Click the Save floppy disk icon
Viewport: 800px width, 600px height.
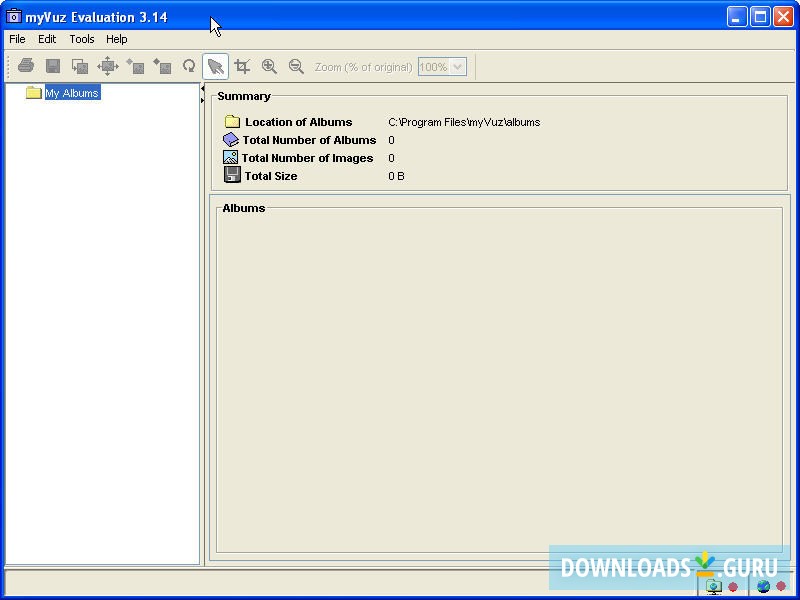click(53, 66)
